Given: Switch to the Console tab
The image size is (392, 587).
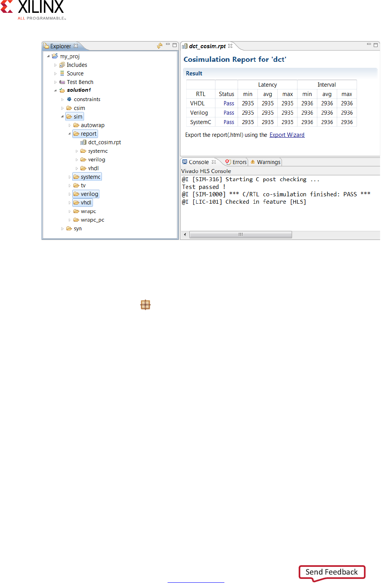Looking at the screenshot, I should point(199,162).
